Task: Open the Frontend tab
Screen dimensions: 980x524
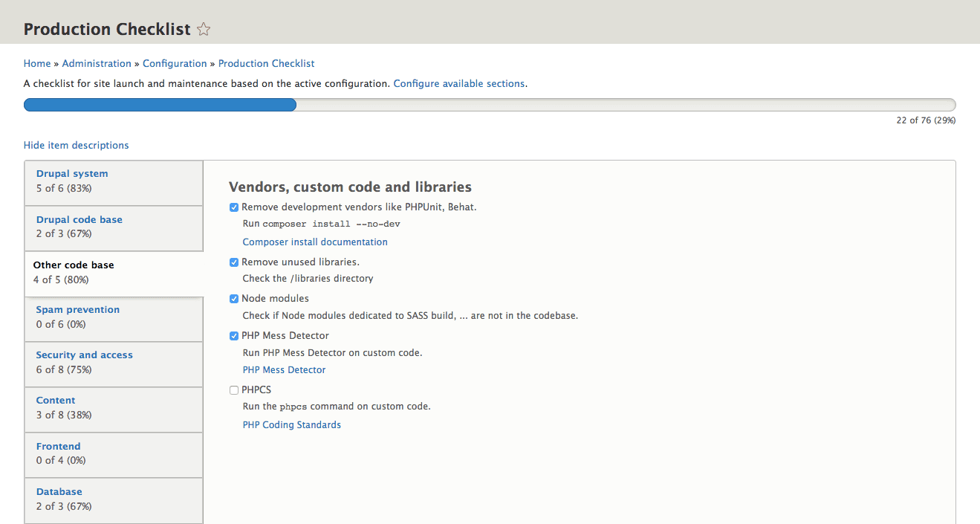Action: 58,447
